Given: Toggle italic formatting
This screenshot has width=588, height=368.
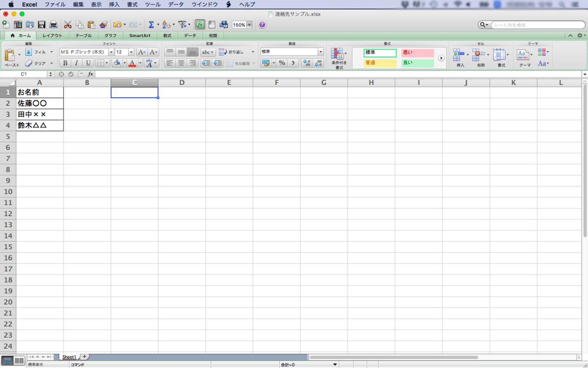Looking at the screenshot, I should click(x=76, y=63).
